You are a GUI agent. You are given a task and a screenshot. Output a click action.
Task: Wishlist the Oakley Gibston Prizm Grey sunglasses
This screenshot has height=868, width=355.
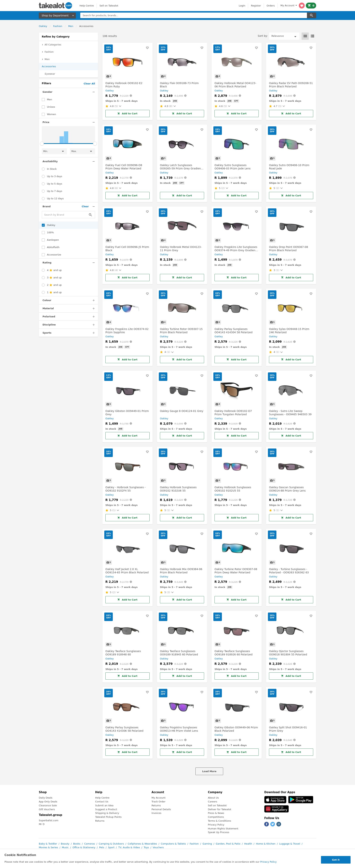[x=147, y=376]
